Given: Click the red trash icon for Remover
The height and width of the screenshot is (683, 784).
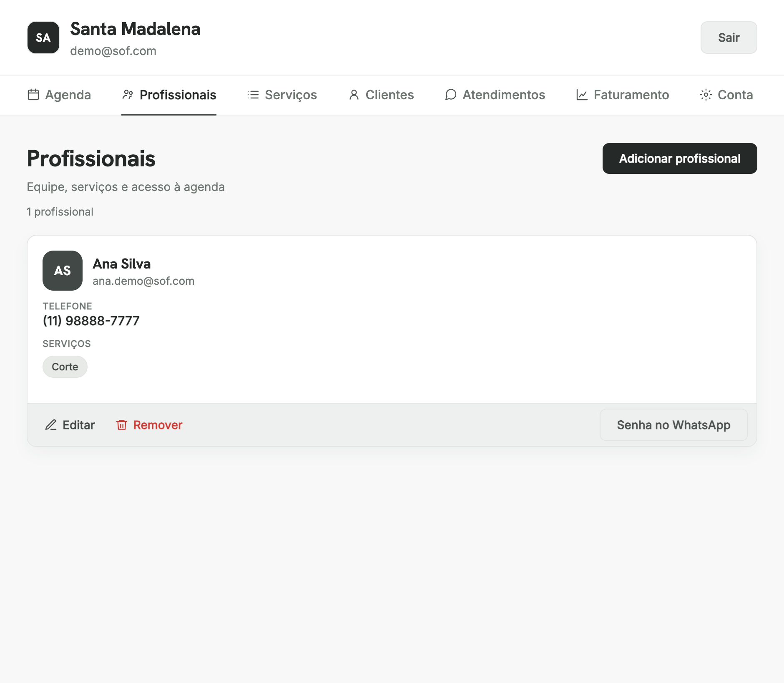Looking at the screenshot, I should click(x=122, y=425).
